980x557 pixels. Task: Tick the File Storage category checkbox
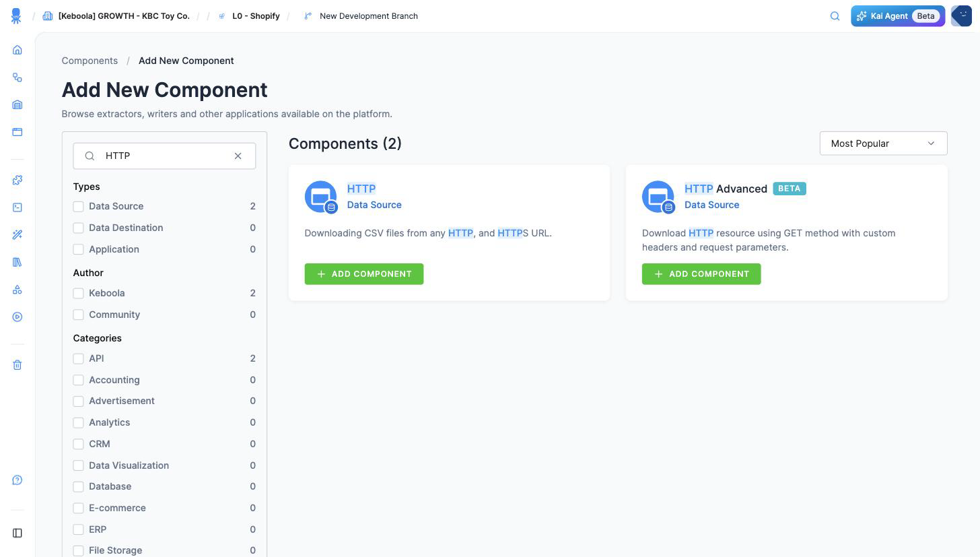click(79, 551)
